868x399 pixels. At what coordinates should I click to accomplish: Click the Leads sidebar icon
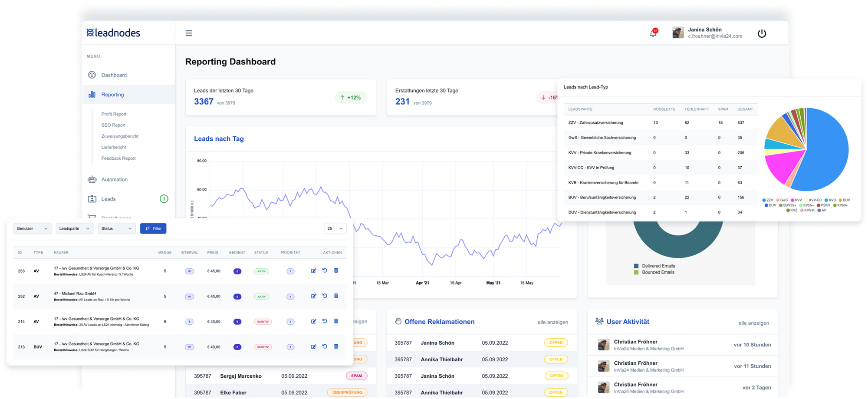pos(92,199)
